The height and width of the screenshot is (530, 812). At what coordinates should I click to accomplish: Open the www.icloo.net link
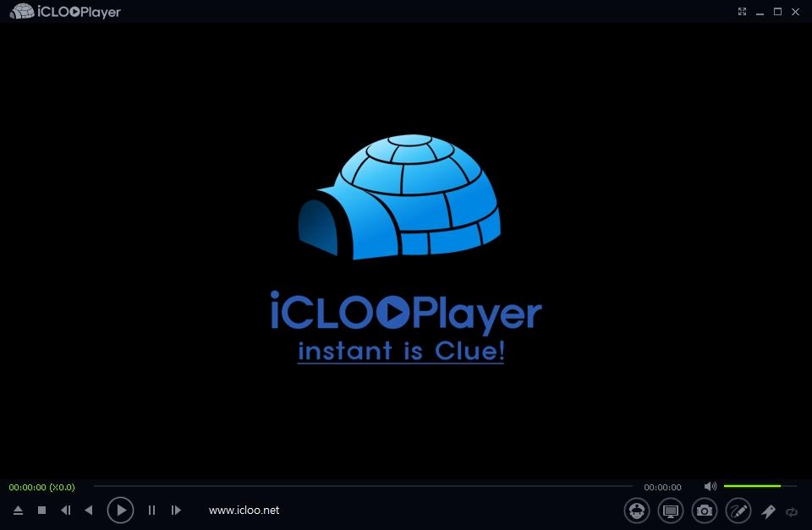pyautogui.click(x=244, y=511)
